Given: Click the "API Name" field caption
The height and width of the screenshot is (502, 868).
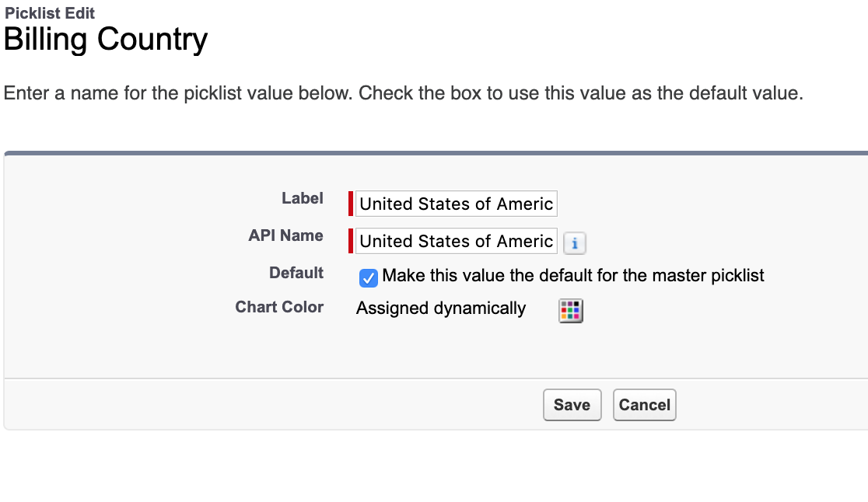Looking at the screenshot, I should pyautogui.click(x=286, y=236).
